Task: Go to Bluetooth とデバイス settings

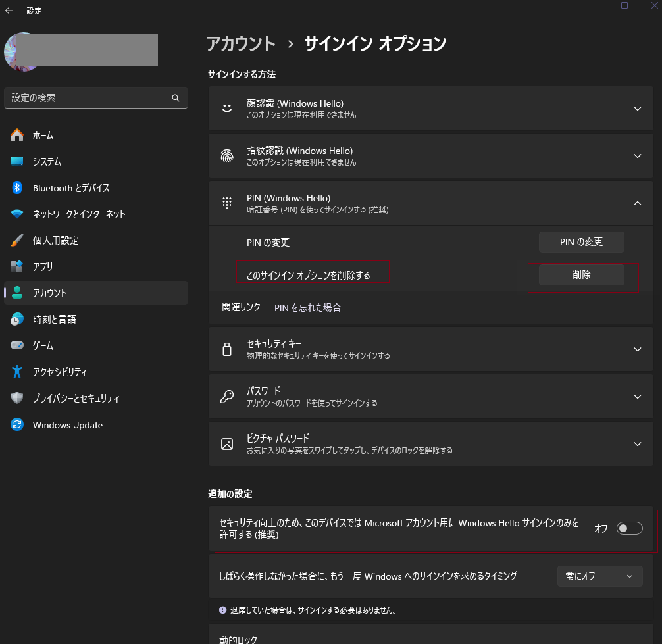Action: [x=96, y=187]
